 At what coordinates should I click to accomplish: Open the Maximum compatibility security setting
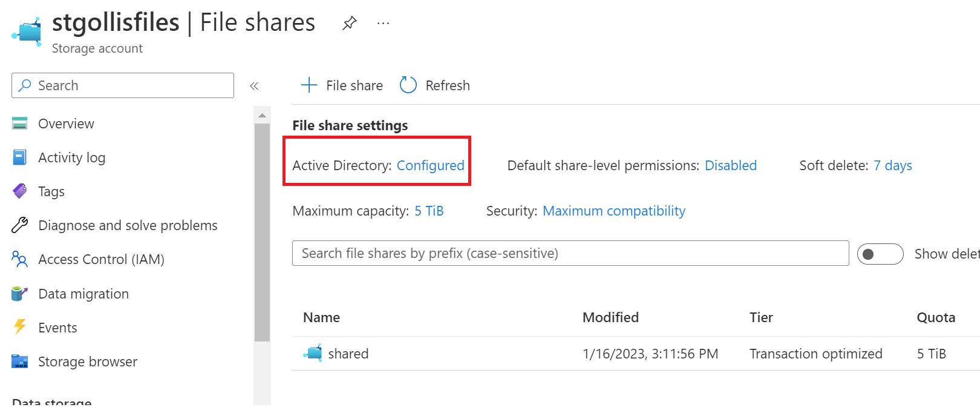coord(614,210)
